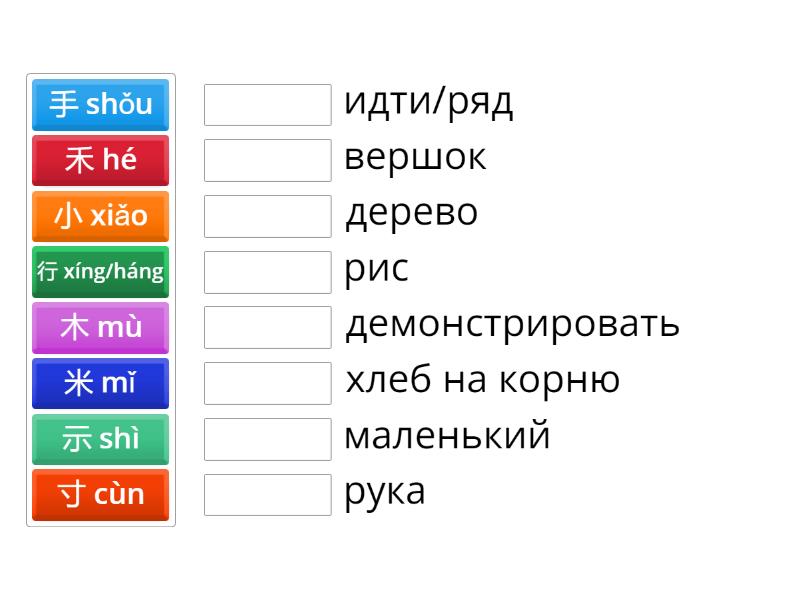Select the blue 手 shǒu tile
Screen dimensions: 800x600
(100, 104)
